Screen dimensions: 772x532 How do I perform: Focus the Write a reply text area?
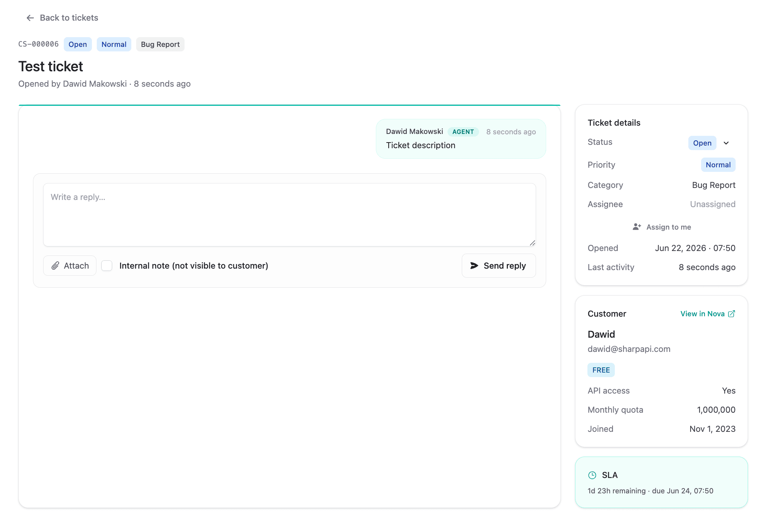(290, 215)
